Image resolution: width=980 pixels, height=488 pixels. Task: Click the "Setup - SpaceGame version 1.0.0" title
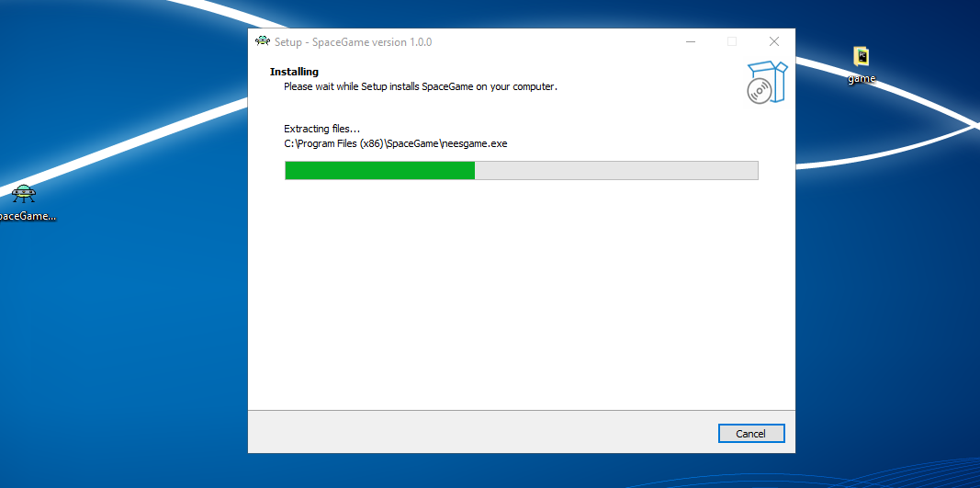click(354, 42)
